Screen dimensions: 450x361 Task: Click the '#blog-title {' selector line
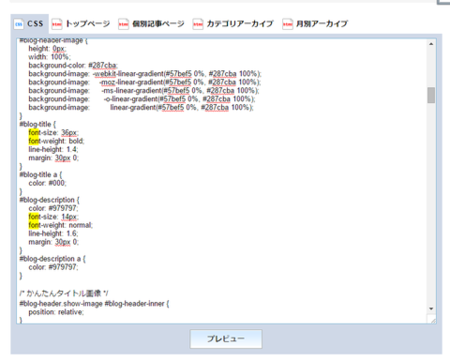click(x=38, y=124)
